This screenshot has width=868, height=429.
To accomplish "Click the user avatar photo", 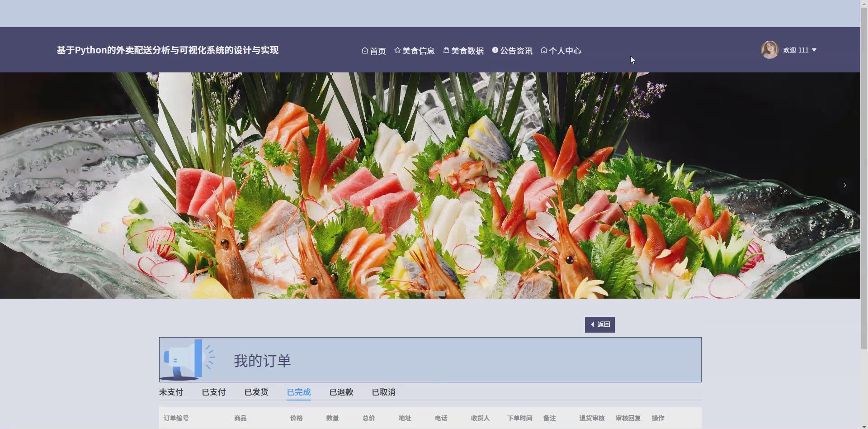I will coord(769,49).
